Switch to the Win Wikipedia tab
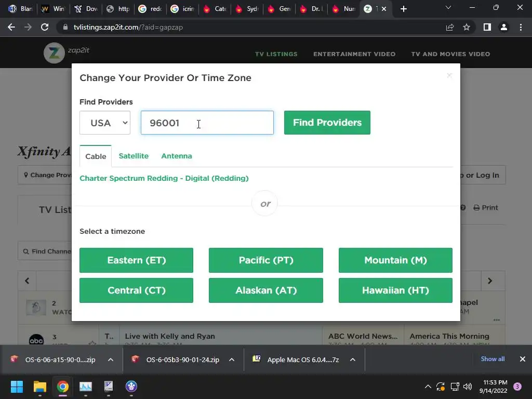 click(54, 9)
